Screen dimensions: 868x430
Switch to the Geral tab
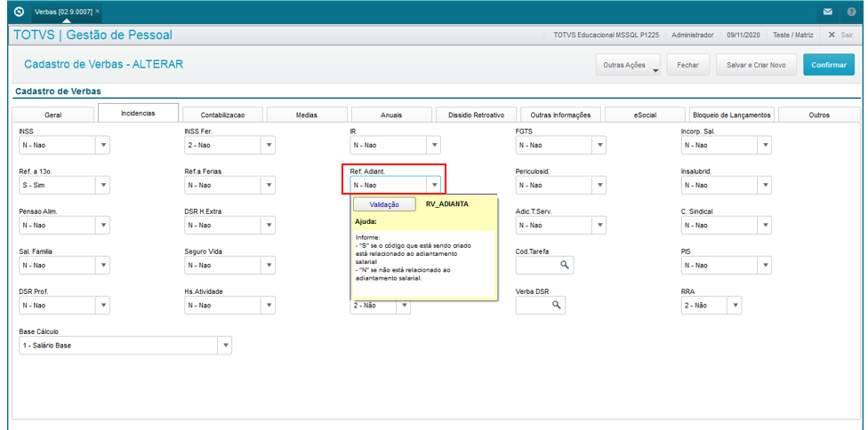coord(53,115)
